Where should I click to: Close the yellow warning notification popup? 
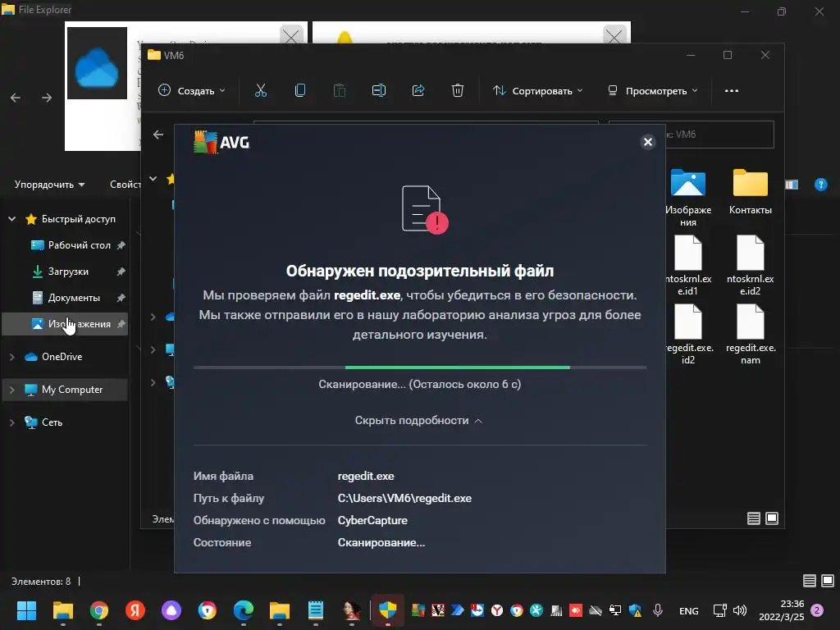click(x=614, y=36)
